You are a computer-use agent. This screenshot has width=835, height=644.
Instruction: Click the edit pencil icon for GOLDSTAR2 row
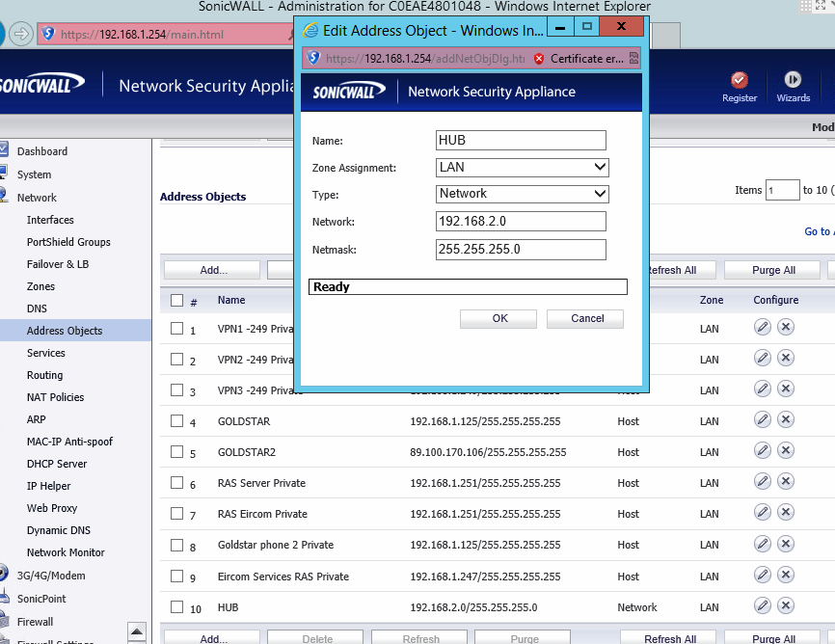pyautogui.click(x=763, y=450)
